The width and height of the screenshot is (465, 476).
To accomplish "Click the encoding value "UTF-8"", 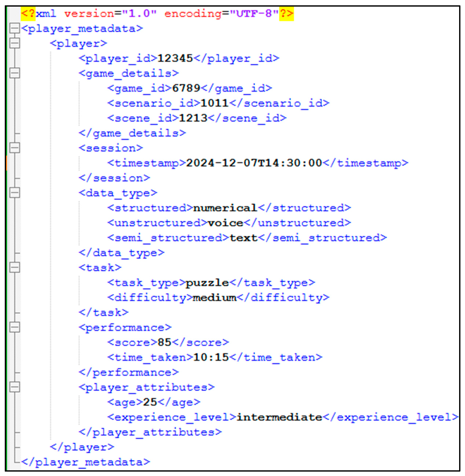I will 254,13.
